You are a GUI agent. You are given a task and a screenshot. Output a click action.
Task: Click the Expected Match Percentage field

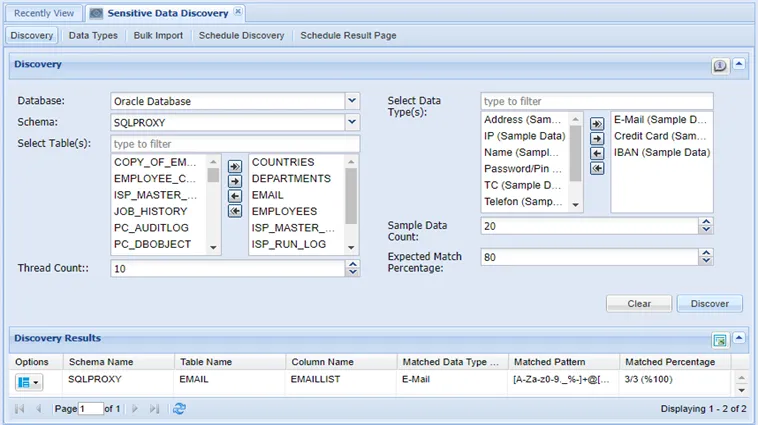click(x=590, y=257)
